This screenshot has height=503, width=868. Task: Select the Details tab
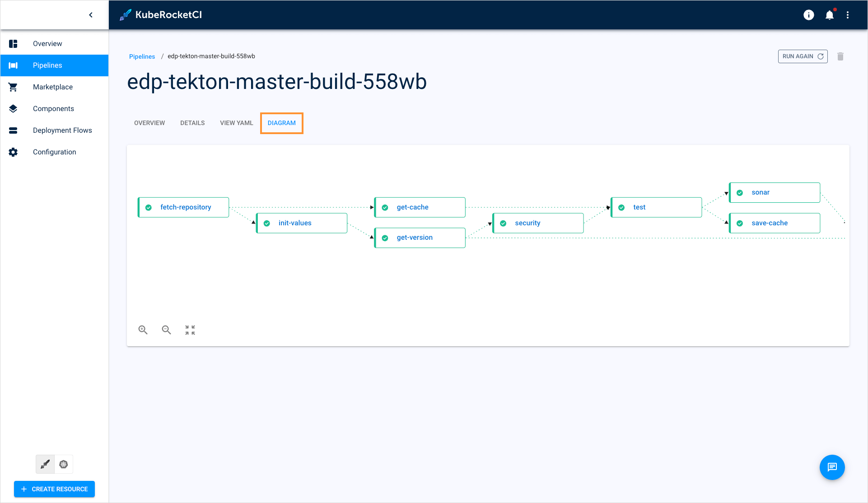(x=192, y=123)
